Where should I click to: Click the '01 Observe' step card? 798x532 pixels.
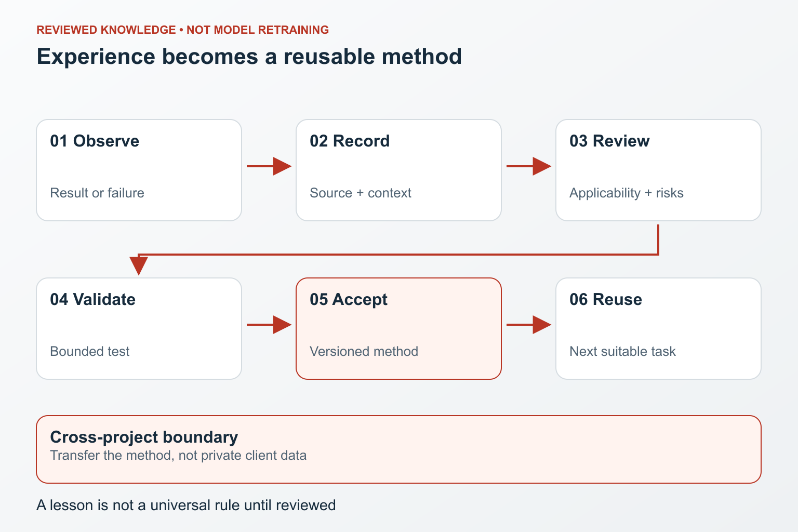[139, 170]
